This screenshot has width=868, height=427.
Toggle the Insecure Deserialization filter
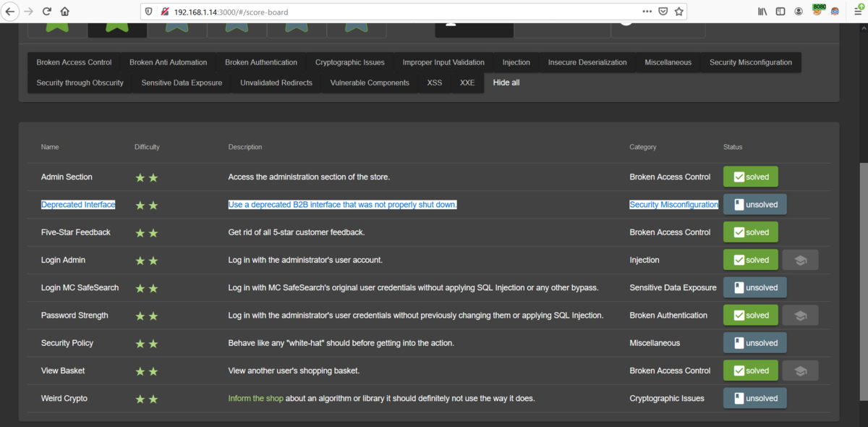tap(587, 62)
